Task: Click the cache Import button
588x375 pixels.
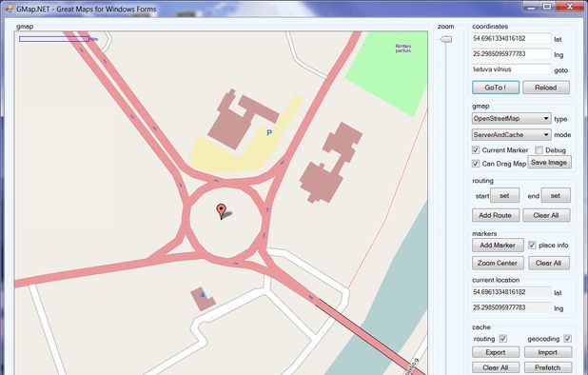Action: click(x=548, y=352)
